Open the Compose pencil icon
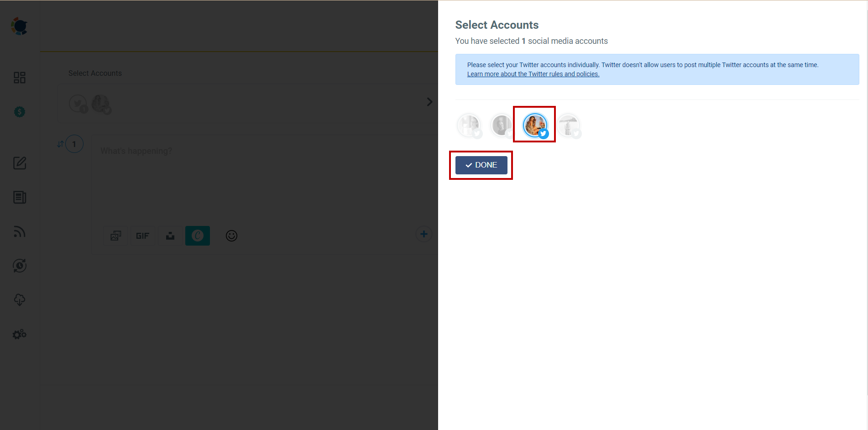868x430 pixels. pyautogui.click(x=19, y=163)
